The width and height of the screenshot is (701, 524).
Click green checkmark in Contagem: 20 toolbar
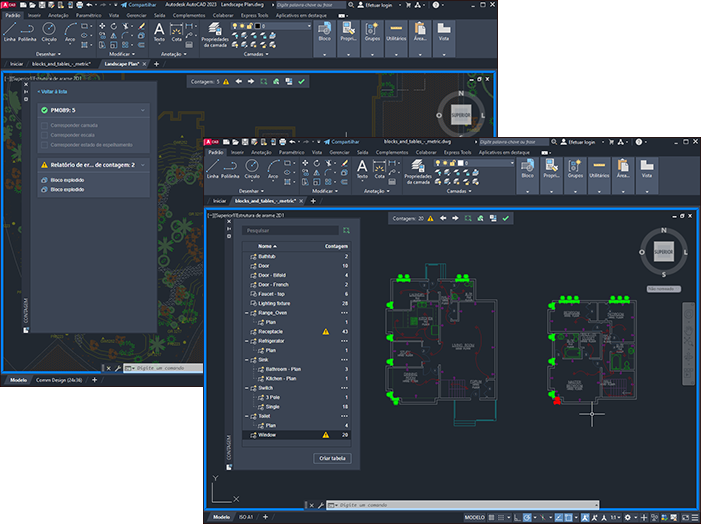coord(506,218)
